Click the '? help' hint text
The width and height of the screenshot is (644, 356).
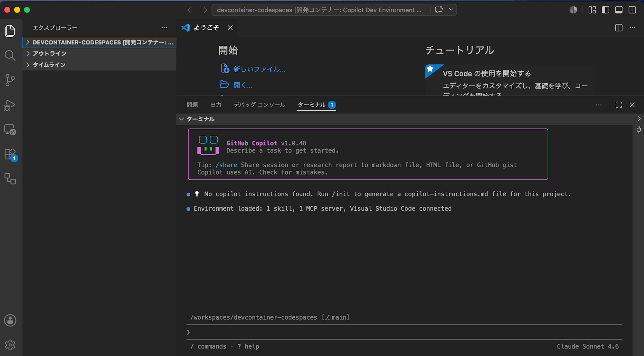(x=248, y=346)
